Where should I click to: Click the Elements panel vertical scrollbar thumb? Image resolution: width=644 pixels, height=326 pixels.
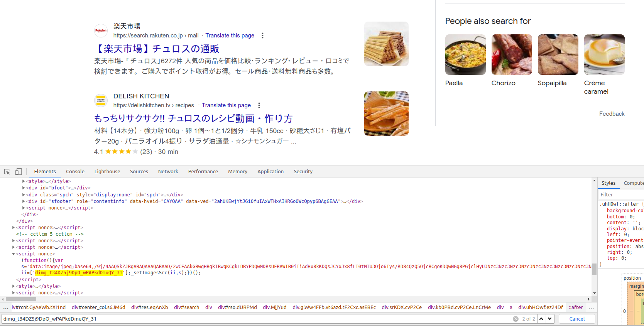(594, 269)
